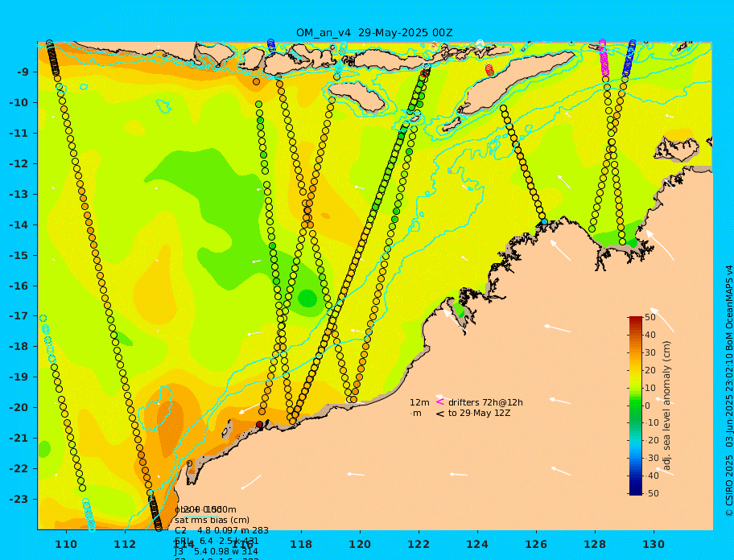The image size is (734, 560).
Task: Click the longitude axis label 126
Action: point(536,545)
